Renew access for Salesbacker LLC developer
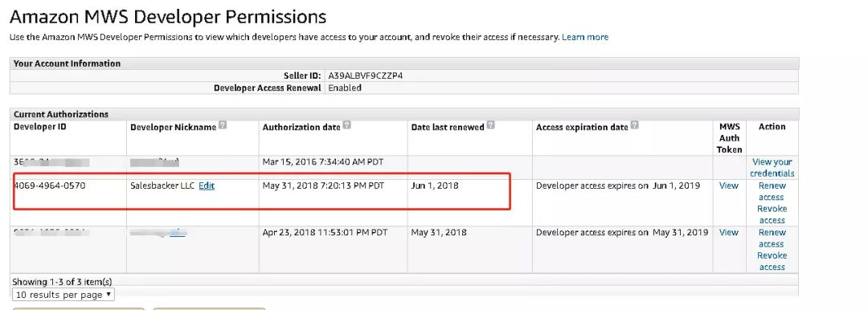The width and height of the screenshot is (868, 310). (x=772, y=191)
